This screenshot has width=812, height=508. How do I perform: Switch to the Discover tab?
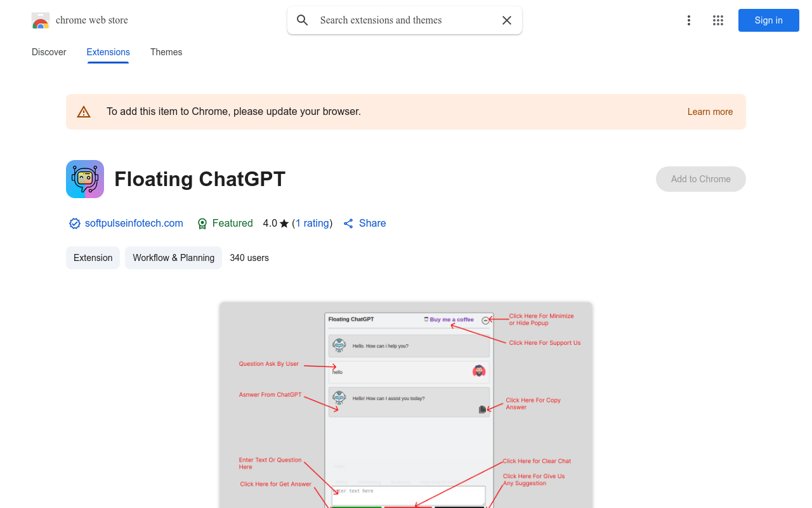tap(49, 52)
